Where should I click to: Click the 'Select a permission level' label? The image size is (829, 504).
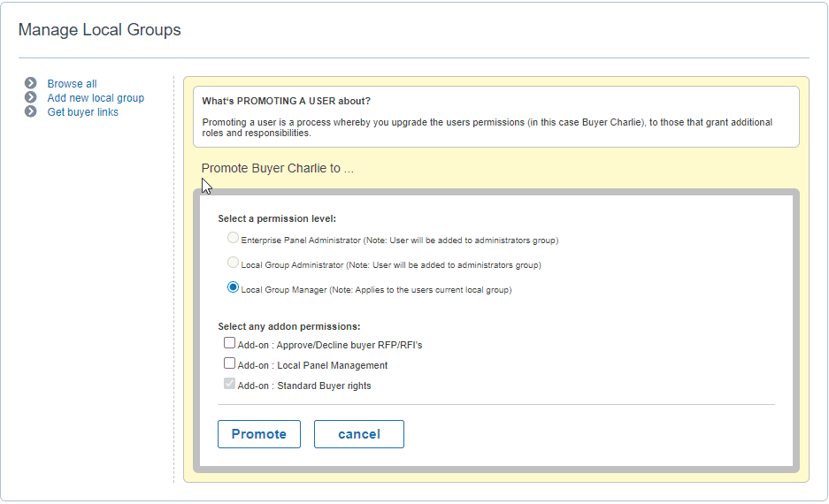(x=277, y=218)
